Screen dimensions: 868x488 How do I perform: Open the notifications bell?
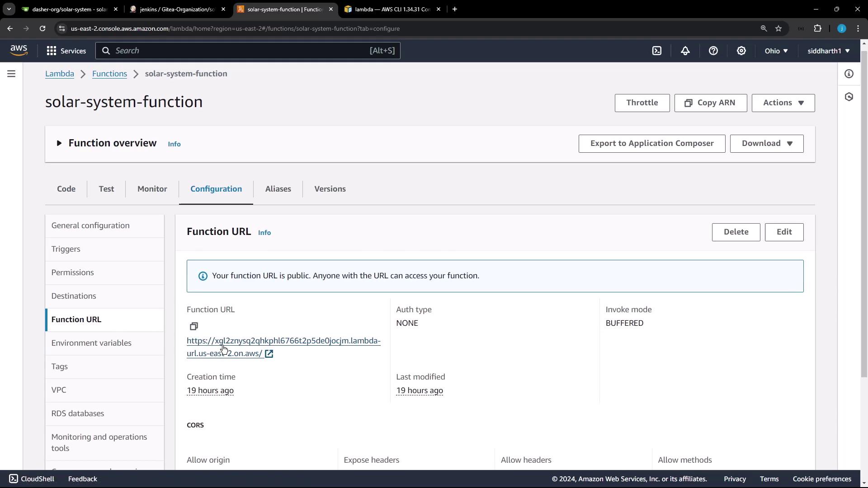tap(685, 51)
